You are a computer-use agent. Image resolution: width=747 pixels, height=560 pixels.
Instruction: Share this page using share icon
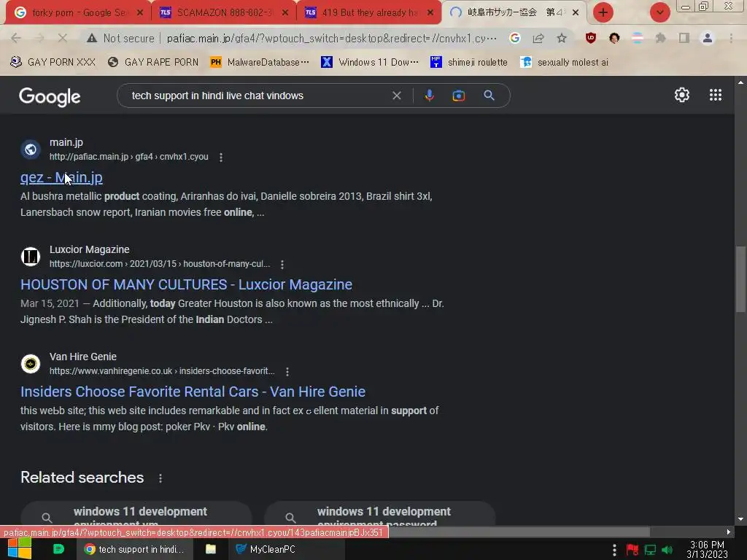click(x=538, y=38)
